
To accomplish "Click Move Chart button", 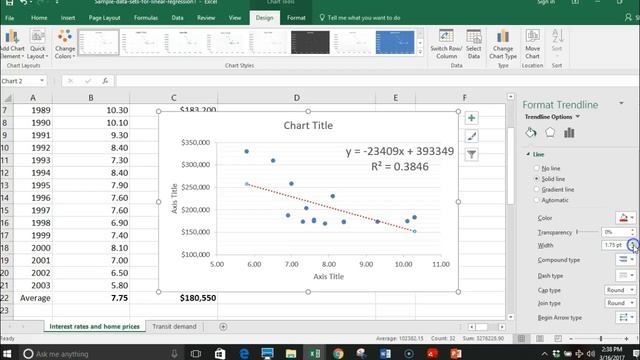I will 532,44.
